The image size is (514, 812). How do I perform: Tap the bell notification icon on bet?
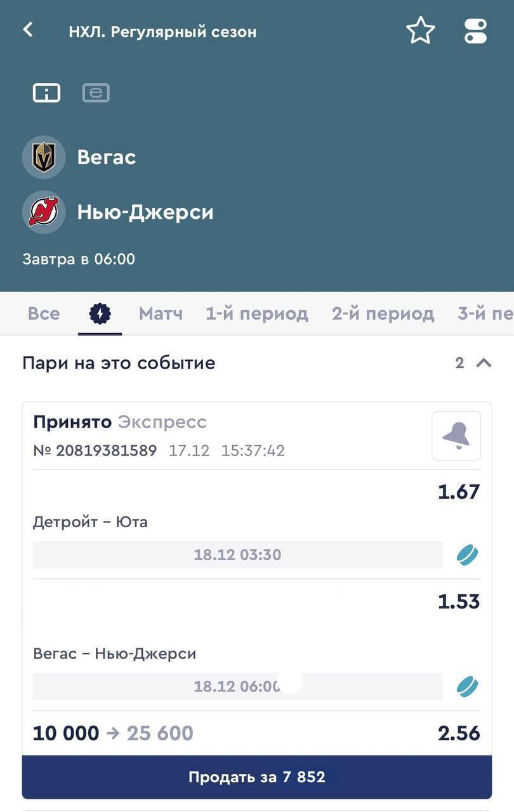click(x=456, y=436)
